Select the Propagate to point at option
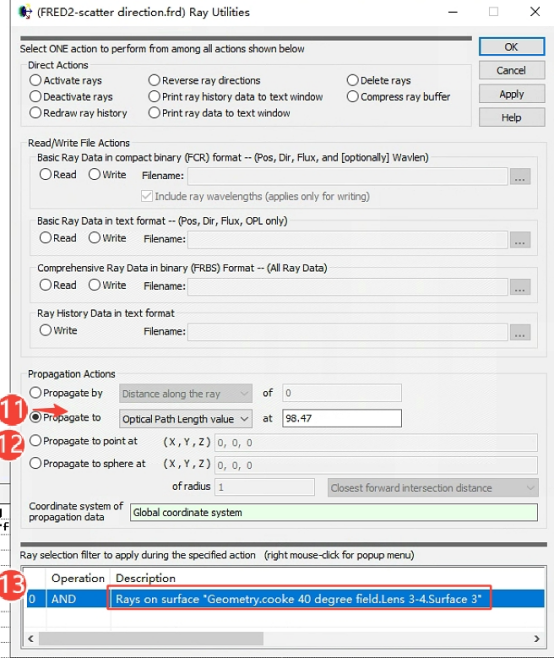This screenshot has height=658, width=554. point(84,441)
